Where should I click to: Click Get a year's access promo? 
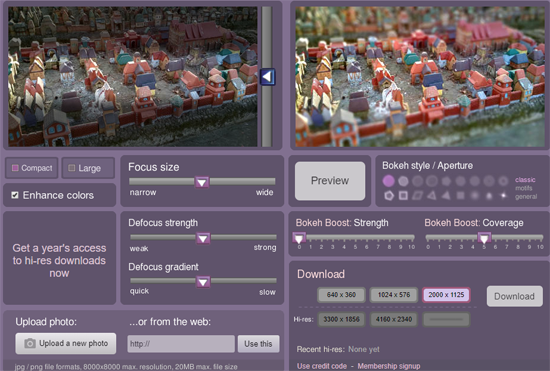pos(59,261)
